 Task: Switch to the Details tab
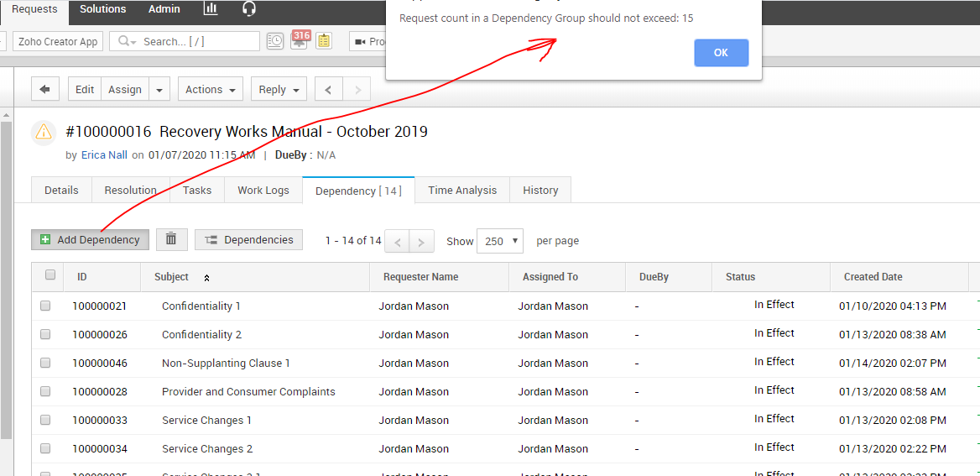(61, 191)
